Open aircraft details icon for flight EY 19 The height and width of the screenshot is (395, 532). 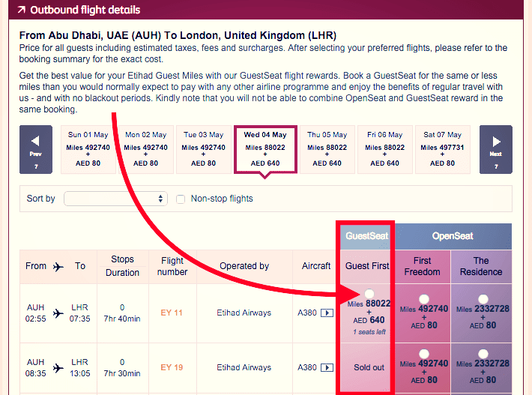click(327, 368)
